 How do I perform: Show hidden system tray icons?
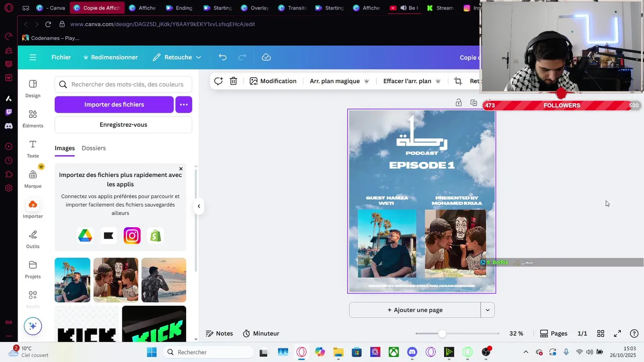tap(526, 352)
